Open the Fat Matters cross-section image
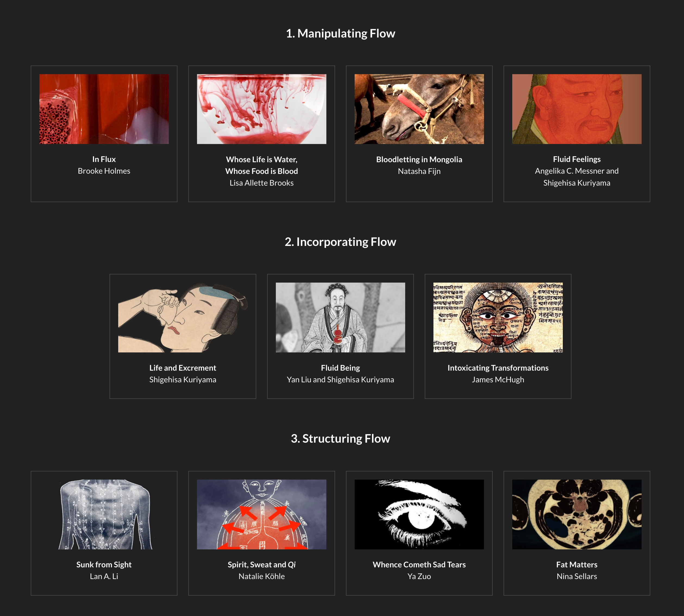684x616 pixels. click(x=577, y=514)
